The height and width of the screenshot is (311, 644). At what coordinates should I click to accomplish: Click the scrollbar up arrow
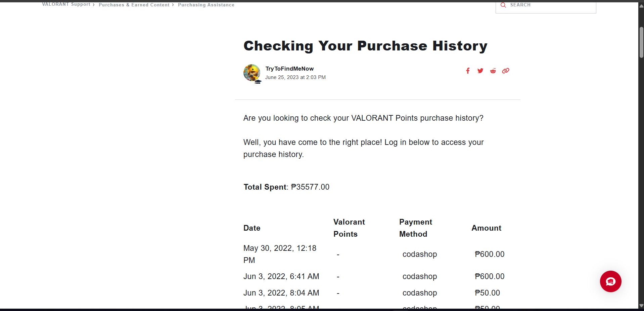[x=641, y=6]
